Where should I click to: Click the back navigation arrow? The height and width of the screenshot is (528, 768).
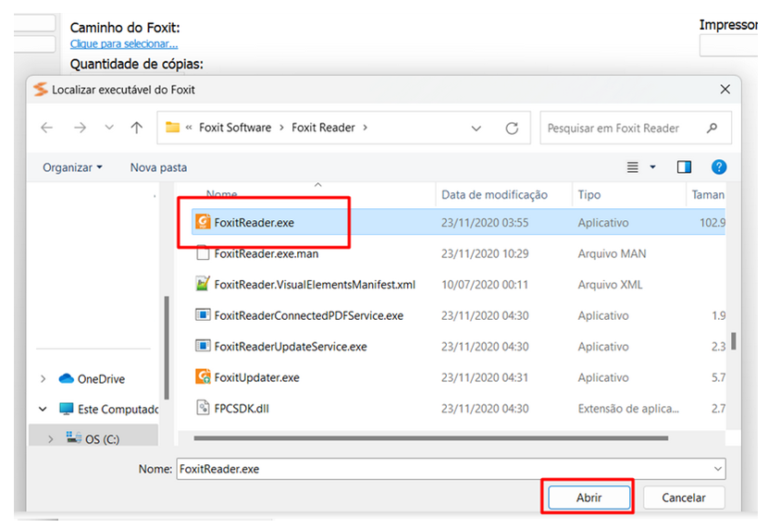coord(46,128)
